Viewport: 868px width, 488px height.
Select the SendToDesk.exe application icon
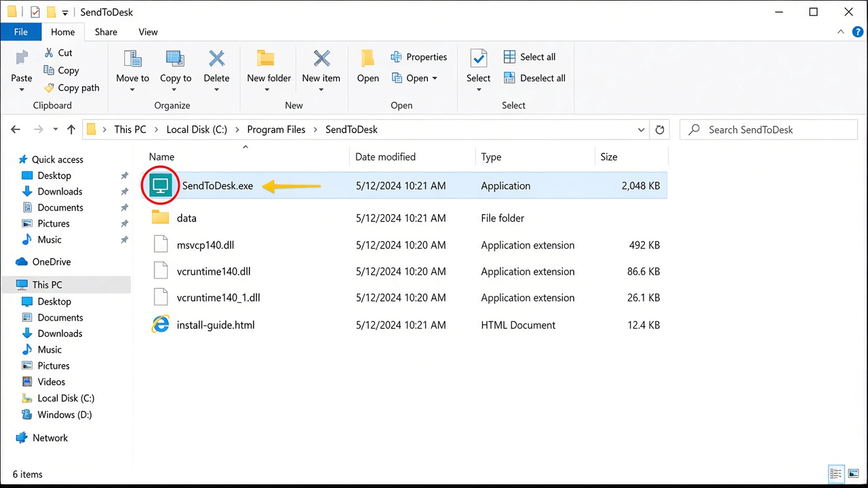coord(161,186)
